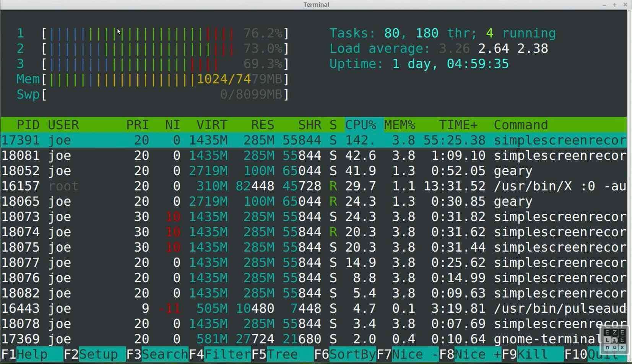632x364 pixels.
Task: Sort processes by the CPU% column
Action: click(360, 125)
